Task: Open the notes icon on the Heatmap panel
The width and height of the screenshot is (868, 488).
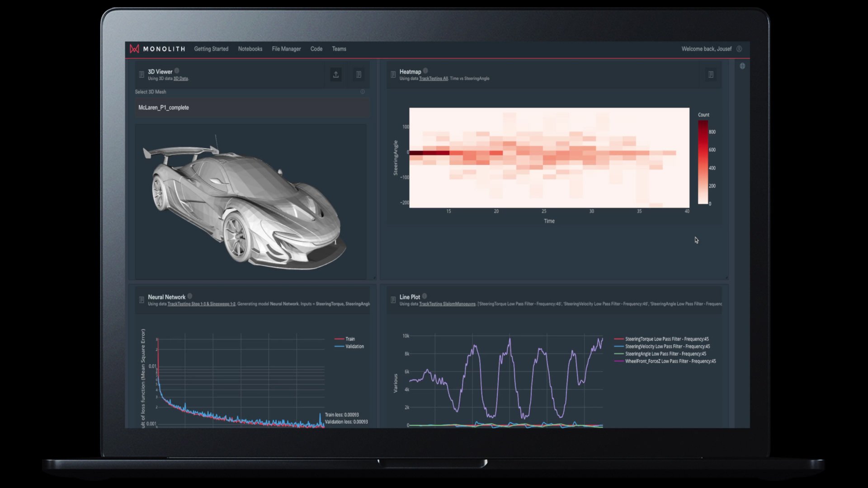Action: pyautogui.click(x=711, y=74)
